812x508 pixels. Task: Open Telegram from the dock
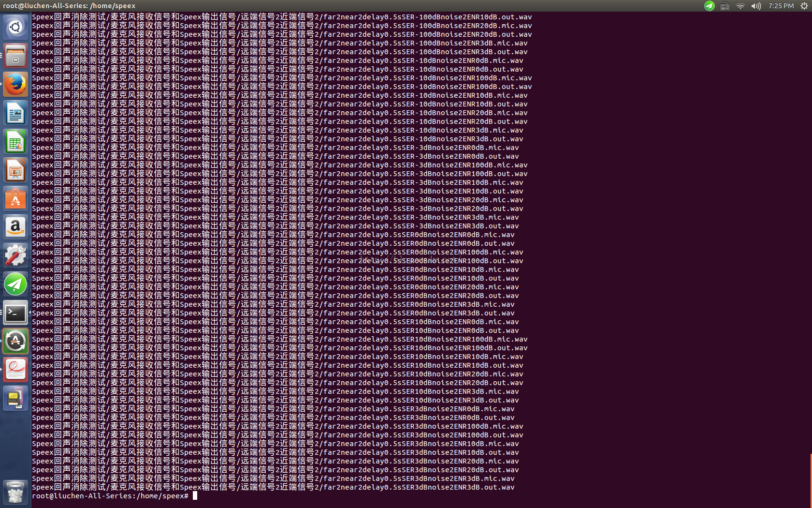[15, 284]
